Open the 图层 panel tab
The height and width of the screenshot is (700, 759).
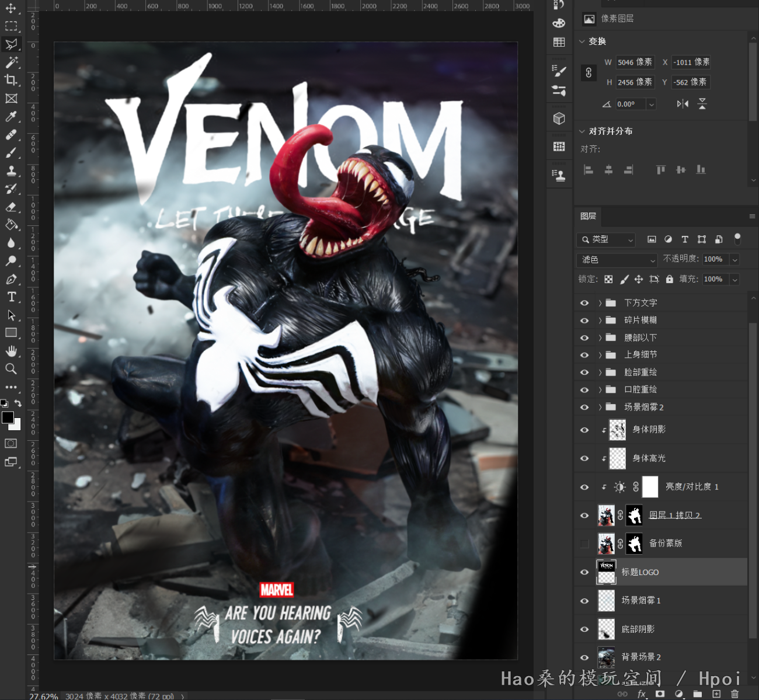coord(588,217)
